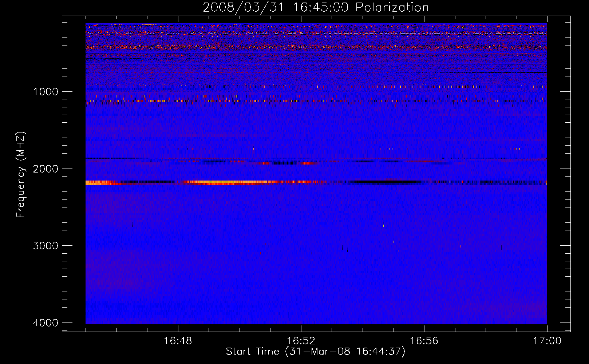Click the 2000 frequency tick label
The width and height of the screenshot is (589, 364).
(46, 169)
